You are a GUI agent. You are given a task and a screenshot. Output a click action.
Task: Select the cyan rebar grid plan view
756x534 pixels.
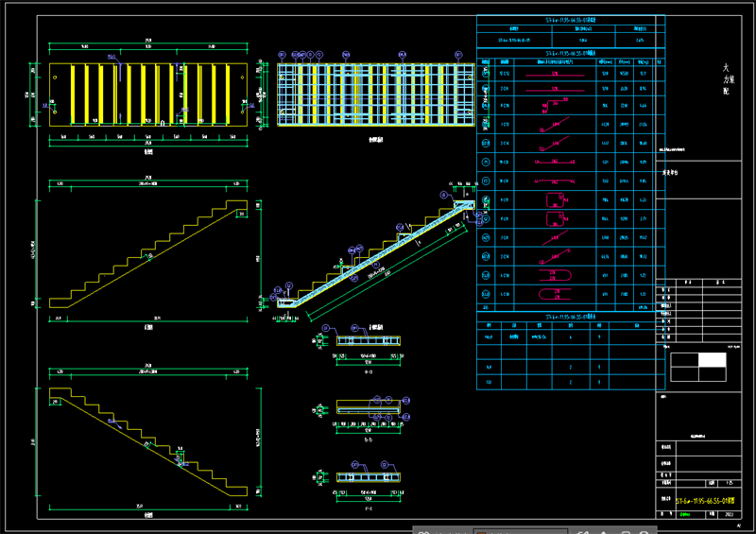[376, 95]
